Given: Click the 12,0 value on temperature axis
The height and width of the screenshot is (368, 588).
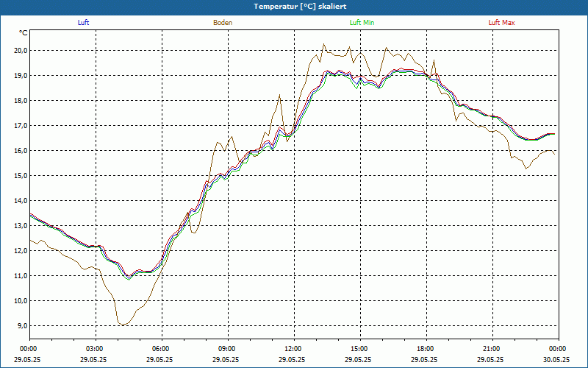Looking at the screenshot, I should point(21,251).
